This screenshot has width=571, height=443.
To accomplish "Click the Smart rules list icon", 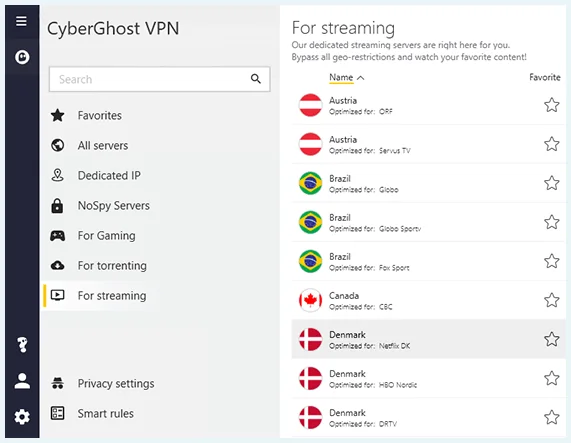I will coord(58,413).
